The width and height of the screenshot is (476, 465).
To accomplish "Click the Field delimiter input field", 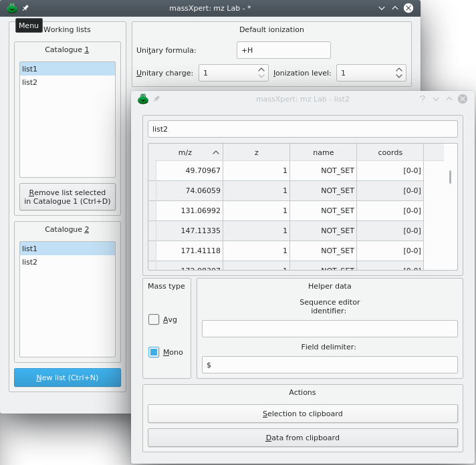I will tap(330, 365).
